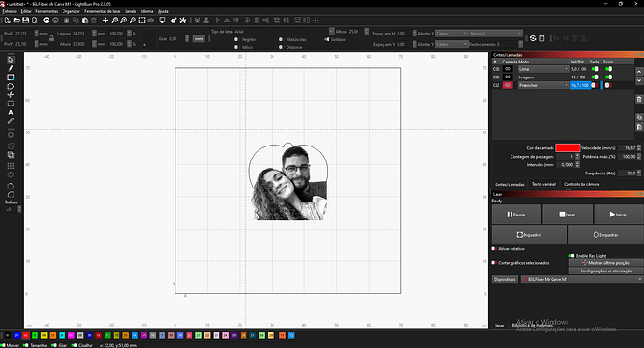Open the Alinhar Y Centro dropdown
This screenshot has height=348, width=644.
click(451, 44)
